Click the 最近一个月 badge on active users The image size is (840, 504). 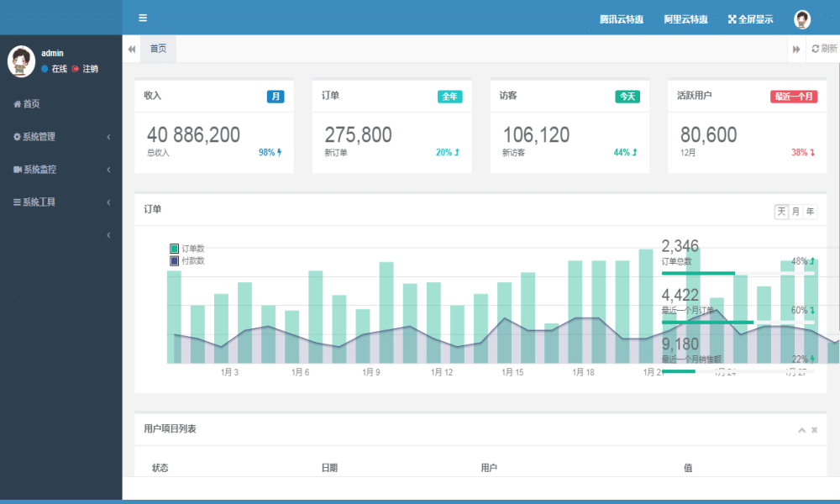(794, 97)
